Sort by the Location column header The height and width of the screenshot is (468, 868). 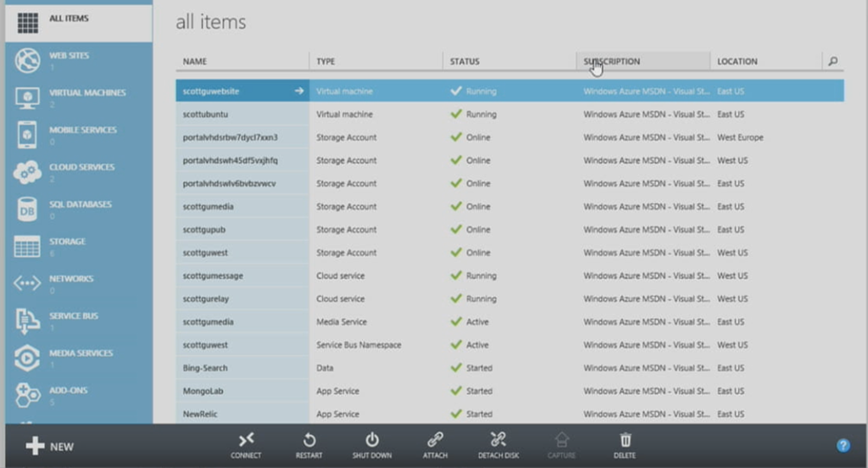click(x=737, y=62)
